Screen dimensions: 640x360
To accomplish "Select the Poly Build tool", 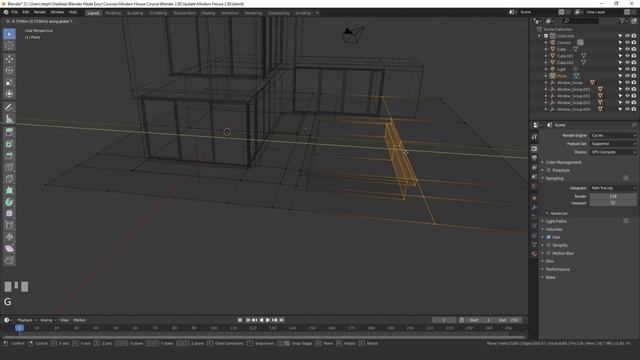I will point(9,191).
